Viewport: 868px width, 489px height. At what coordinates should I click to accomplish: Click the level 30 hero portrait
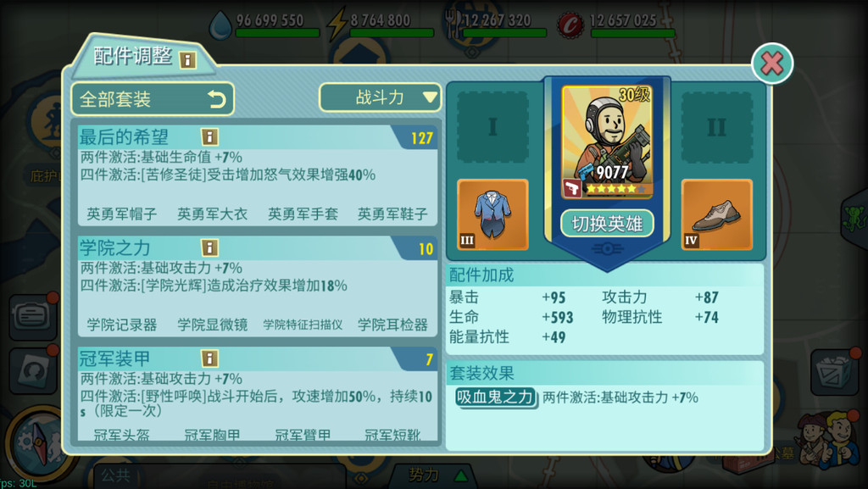tap(607, 142)
